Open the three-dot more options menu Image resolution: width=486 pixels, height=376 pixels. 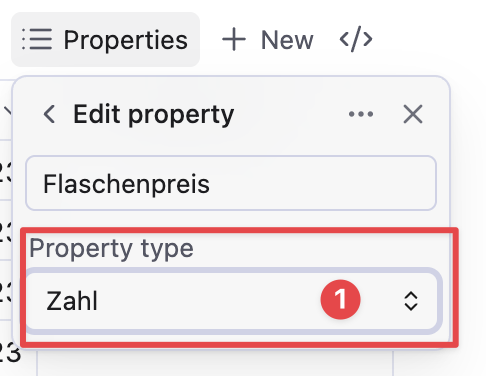coord(361,114)
